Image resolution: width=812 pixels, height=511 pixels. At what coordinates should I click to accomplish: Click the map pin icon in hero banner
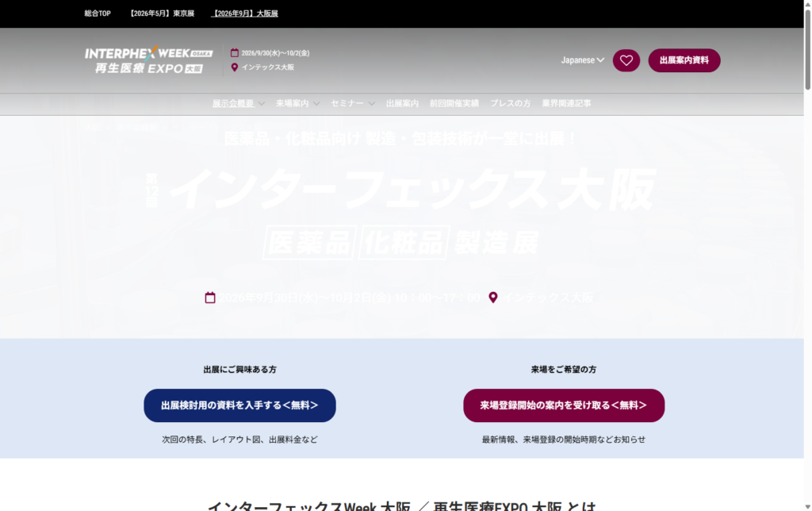pos(493,298)
